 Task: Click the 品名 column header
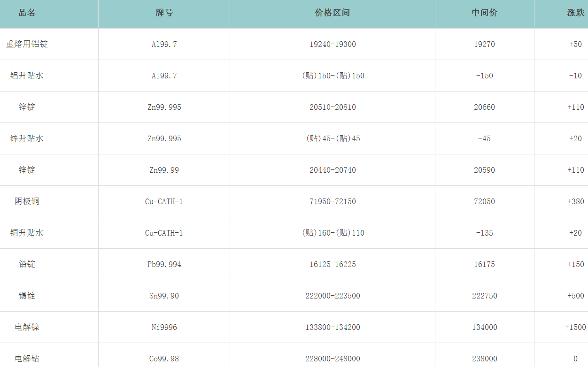click(27, 13)
